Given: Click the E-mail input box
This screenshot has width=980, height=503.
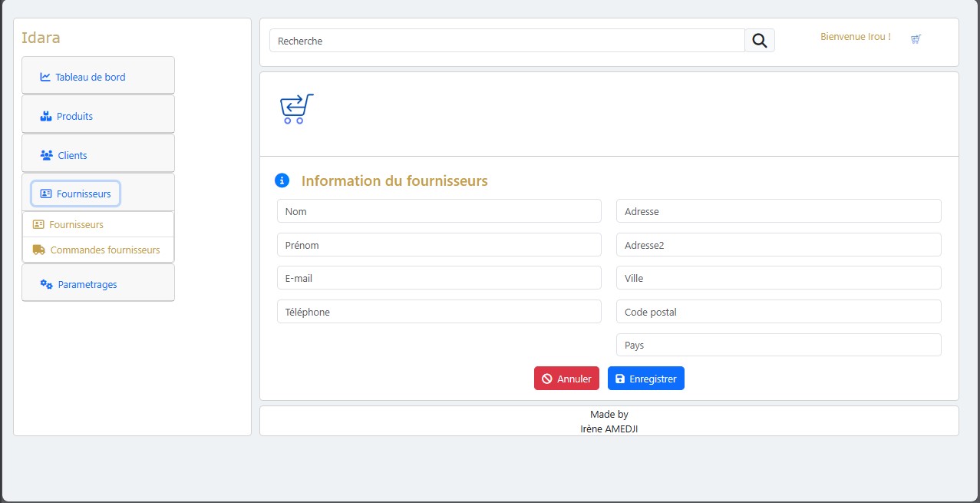Looking at the screenshot, I should [438, 278].
